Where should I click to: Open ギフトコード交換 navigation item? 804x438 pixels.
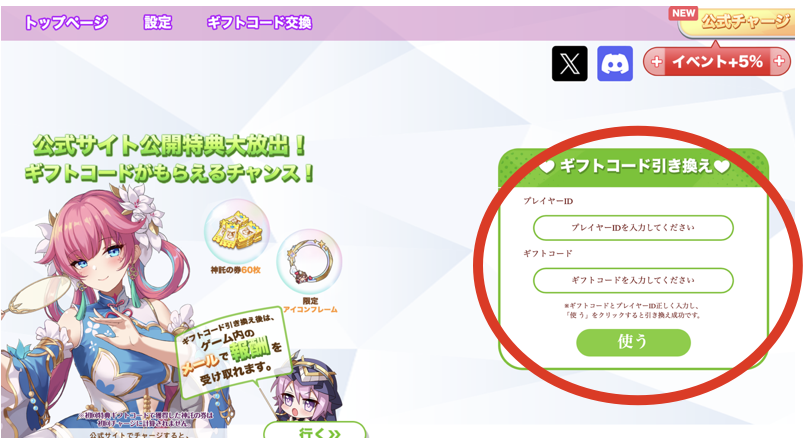tap(259, 23)
